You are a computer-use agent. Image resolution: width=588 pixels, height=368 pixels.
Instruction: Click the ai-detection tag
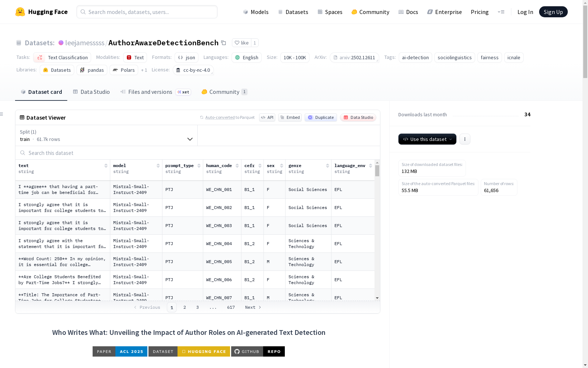(x=415, y=57)
